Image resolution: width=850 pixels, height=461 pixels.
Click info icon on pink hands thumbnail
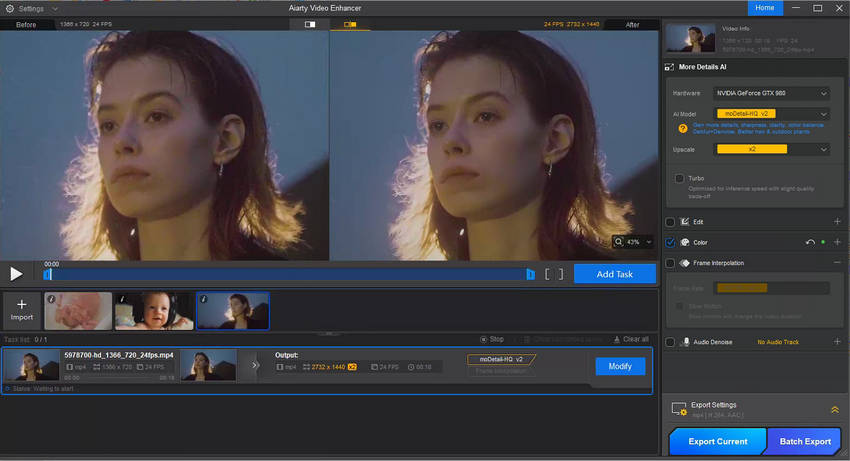coord(51,299)
